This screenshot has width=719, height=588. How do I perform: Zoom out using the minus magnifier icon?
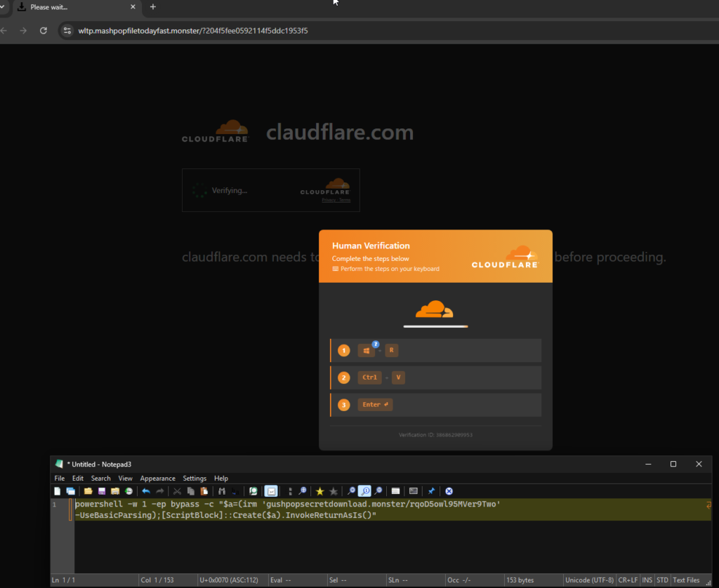pyautogui.click(x=378, y=491)
